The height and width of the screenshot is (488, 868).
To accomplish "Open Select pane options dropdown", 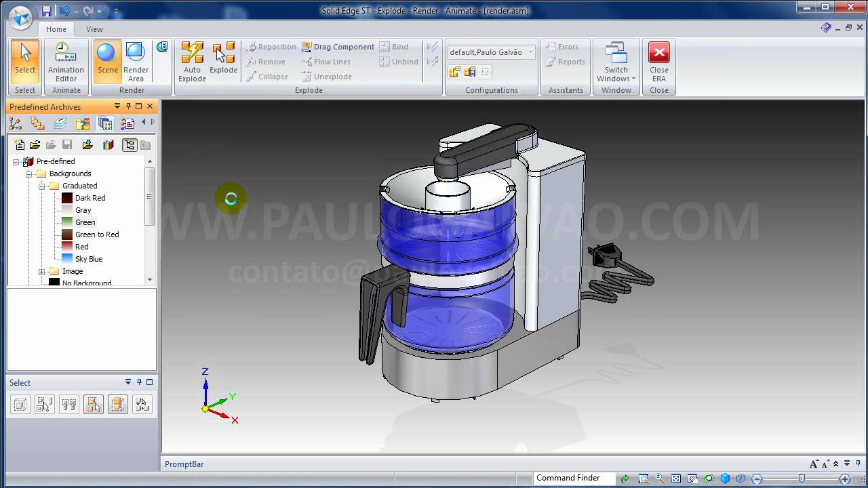I will click(128, 382).
